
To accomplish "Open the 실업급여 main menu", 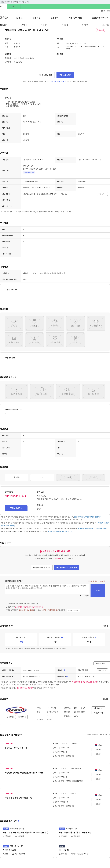I will [55, 18].
